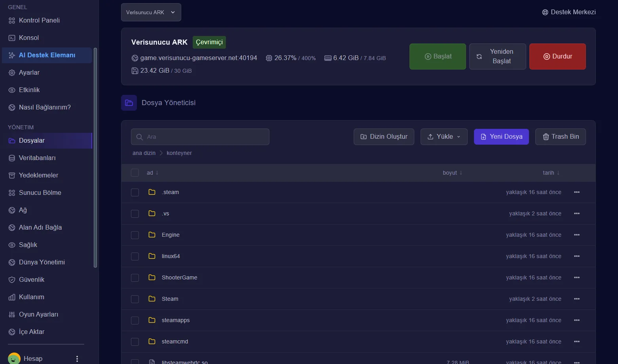Image resolution: width=618 pixels, height=364 pixels.
Task: Toggle the select-all checkbox in the header
Action: [135, 173]
